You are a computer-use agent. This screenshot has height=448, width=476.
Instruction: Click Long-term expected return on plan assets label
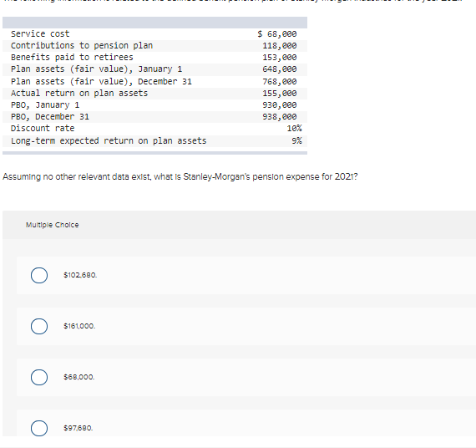coord(109,140)
